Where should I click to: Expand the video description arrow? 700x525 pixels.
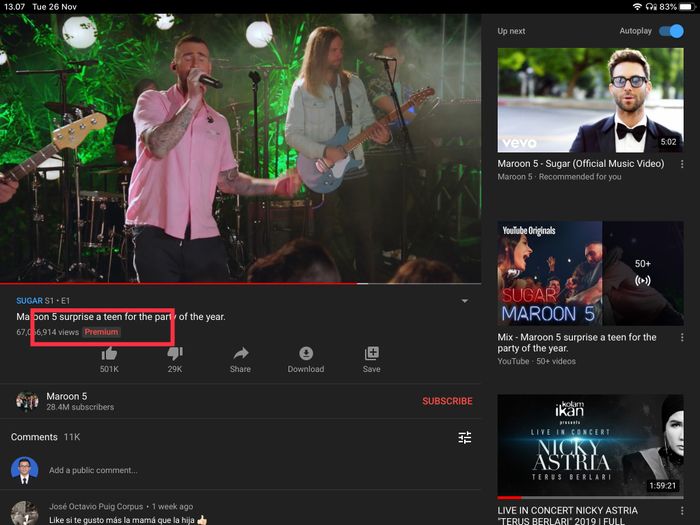coord(465,301)
